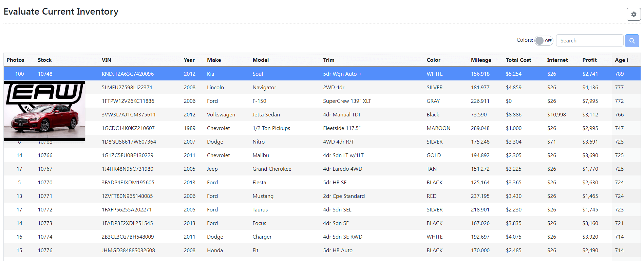Click the Photos column header
The height and width of the screenshot is (261, 644).
(x=15, y=60)
